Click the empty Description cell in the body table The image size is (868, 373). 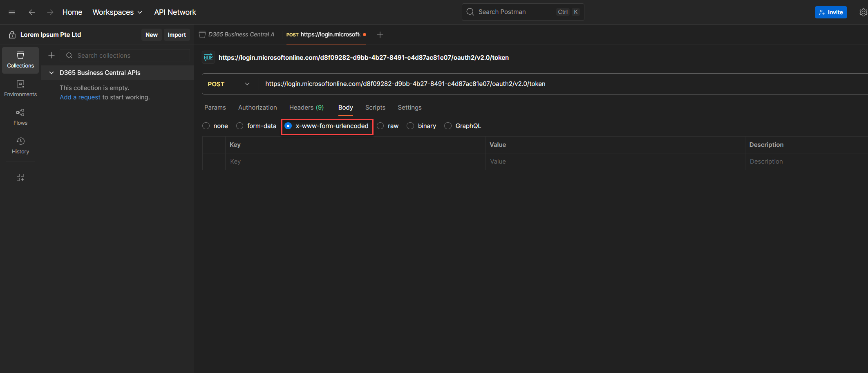coord(806,162)
